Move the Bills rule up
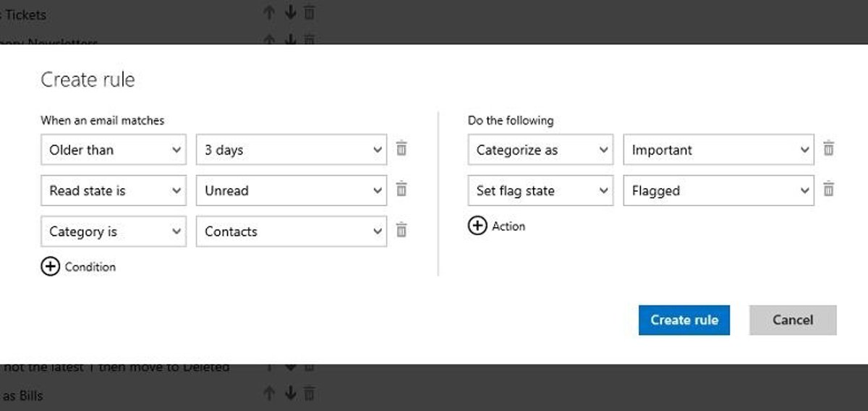This screenshot has width=868, height=411. 269,394
